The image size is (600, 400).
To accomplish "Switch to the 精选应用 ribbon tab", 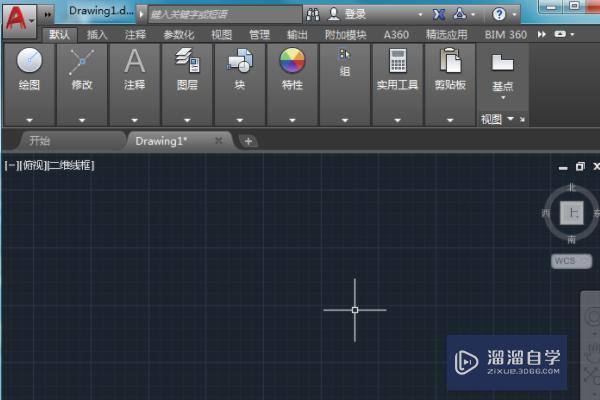I will tap(447, 35).
